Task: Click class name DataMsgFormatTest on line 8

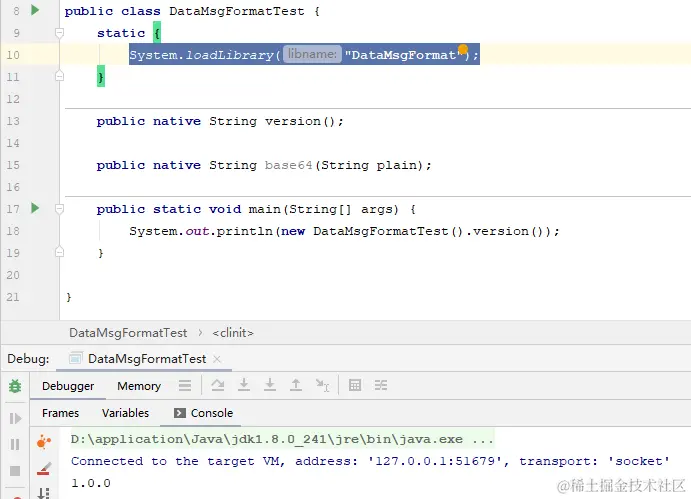Action: (x=237, y=11)
